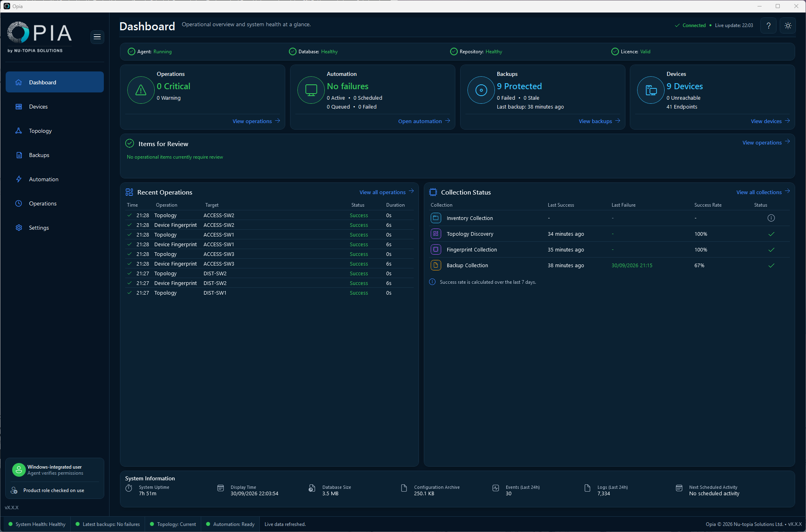
Task: Click the Topology Discovery icon
Action: point(436,234)
